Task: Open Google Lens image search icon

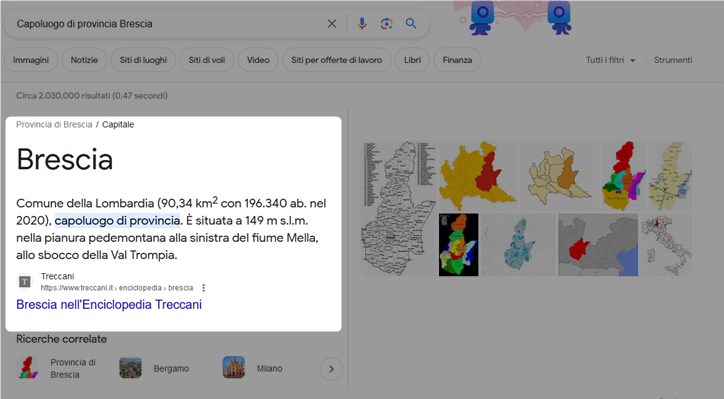Action: [x=386, y=24]
